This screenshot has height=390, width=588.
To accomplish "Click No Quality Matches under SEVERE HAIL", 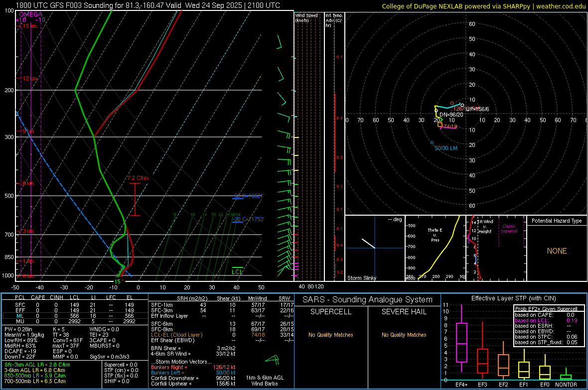I will (x=404, y=335).
